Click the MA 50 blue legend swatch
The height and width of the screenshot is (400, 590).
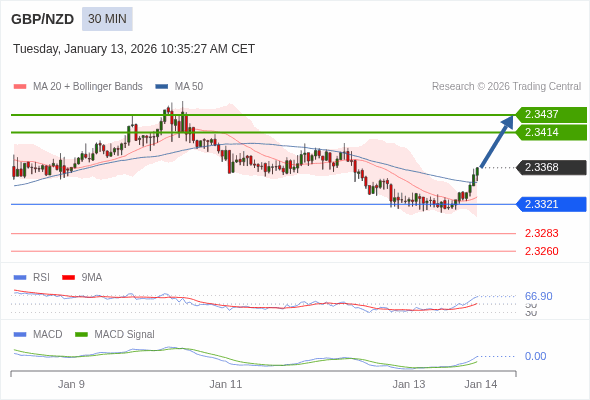(162, 87)
